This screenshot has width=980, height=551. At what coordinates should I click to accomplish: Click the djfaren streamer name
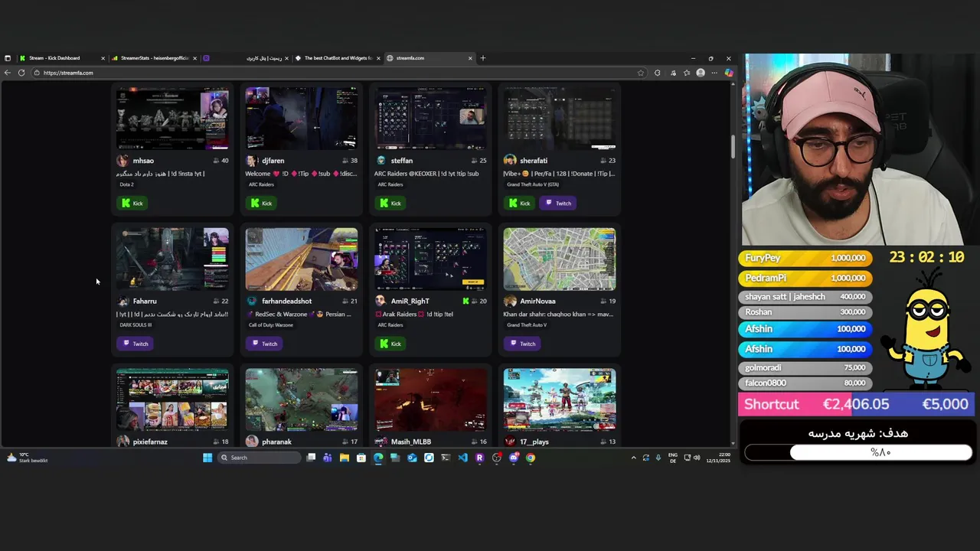[x=273, y=161]
